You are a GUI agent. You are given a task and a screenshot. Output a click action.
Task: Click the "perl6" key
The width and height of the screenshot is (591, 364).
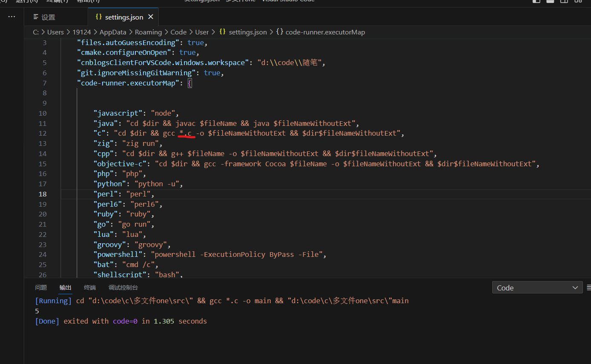point(108,204)
